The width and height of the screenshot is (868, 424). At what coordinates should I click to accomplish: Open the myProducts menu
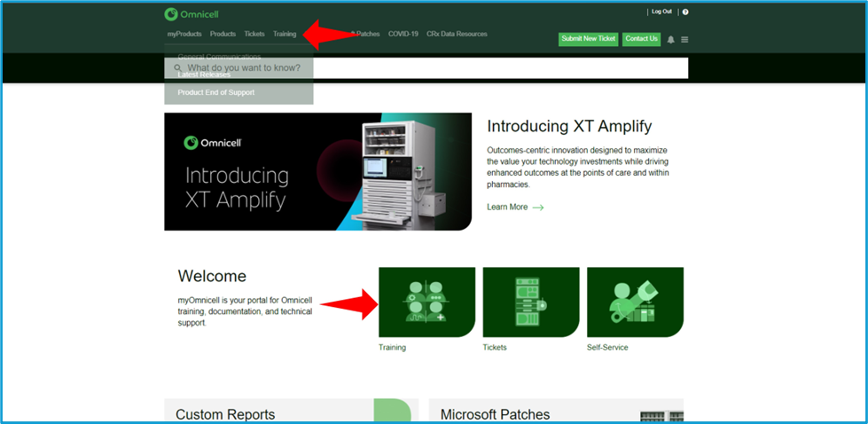[184, 35]
